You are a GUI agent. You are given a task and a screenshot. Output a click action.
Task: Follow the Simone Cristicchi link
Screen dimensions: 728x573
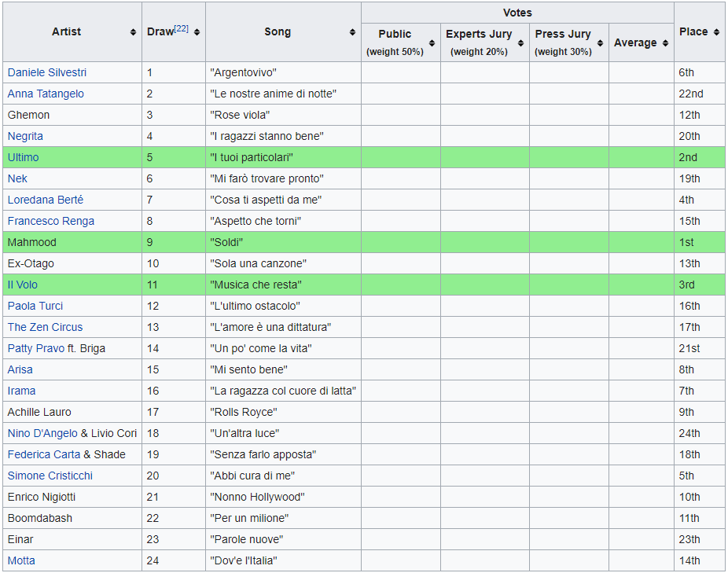tap(50, 476)
